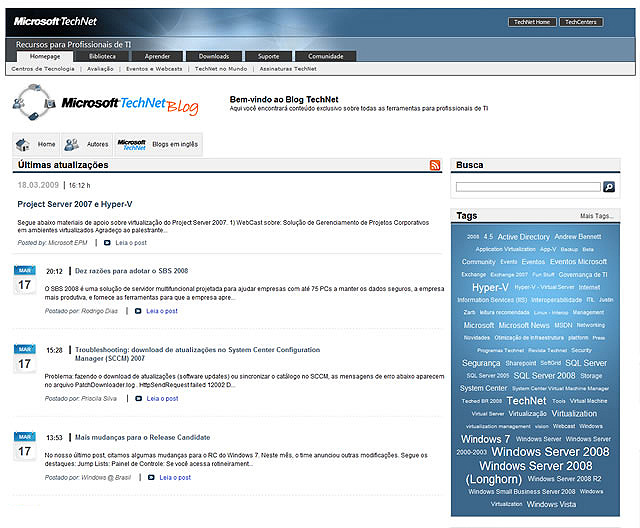The height and width of the screenshot is (528, 640).
Task: Click the TechCenters button
Action: point(581,22)
